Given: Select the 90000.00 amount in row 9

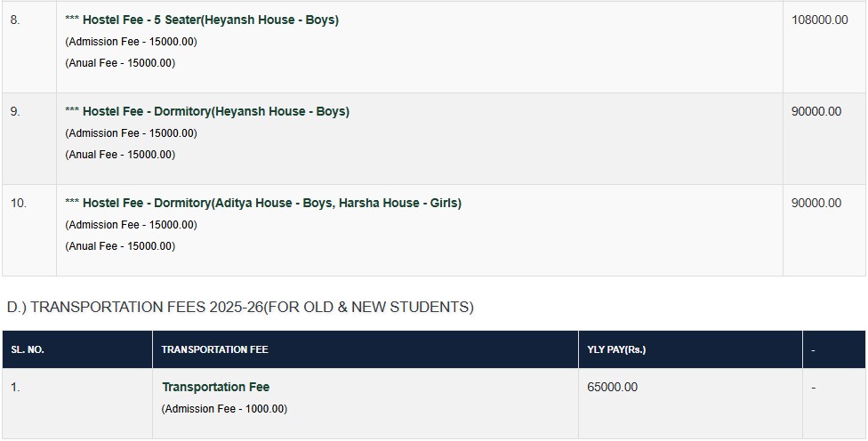Looking at the screenshot, I should click(x=816, y=111).
